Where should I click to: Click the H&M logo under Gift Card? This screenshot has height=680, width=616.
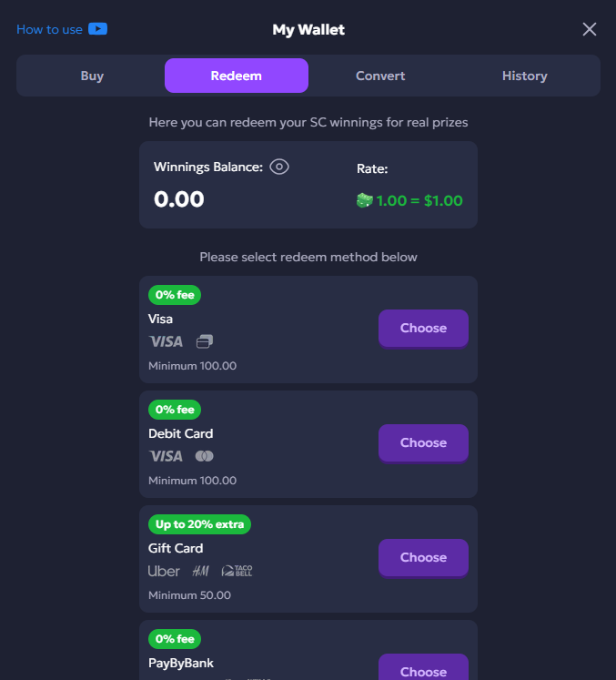200,571
